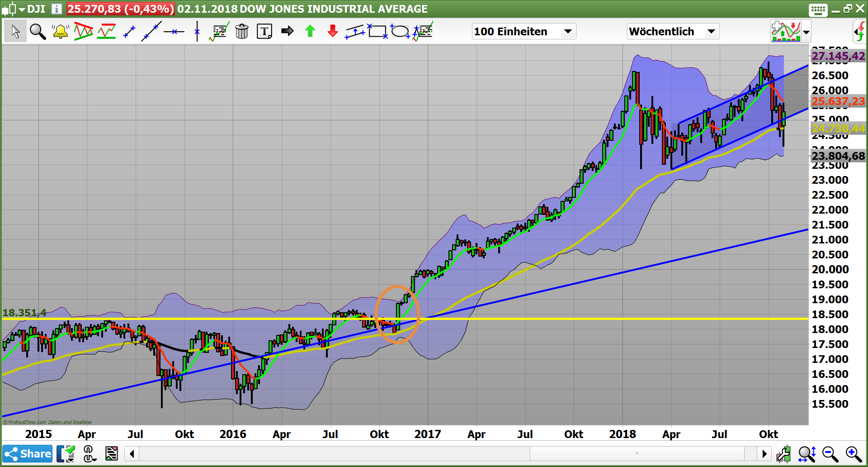The width and height of the screenshot is (868, 467).
Task: Select the green up arrow marker tool
Action: click(x=310, y=31)
